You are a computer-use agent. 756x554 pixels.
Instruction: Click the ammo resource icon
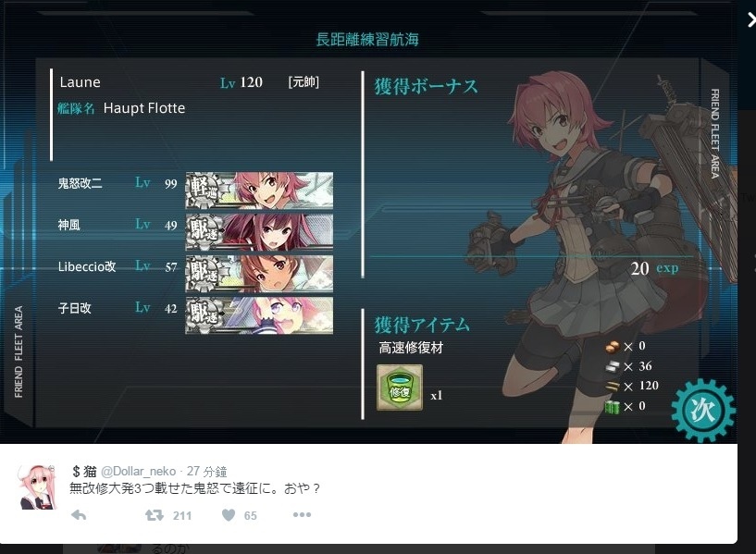[613, 387]
